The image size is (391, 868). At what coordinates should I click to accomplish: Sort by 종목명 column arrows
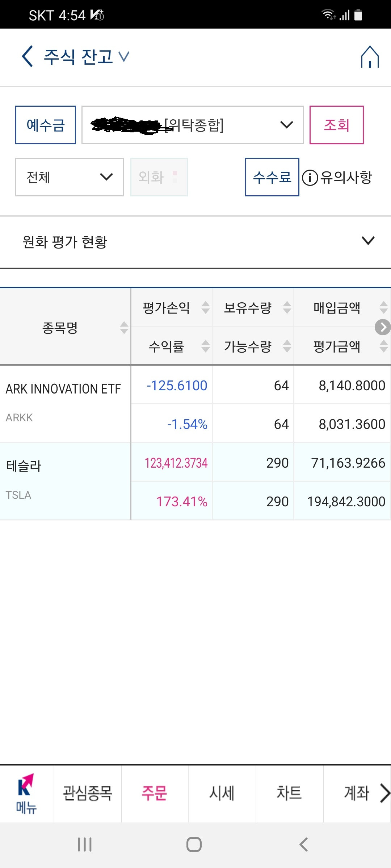(x=124, y=328)
